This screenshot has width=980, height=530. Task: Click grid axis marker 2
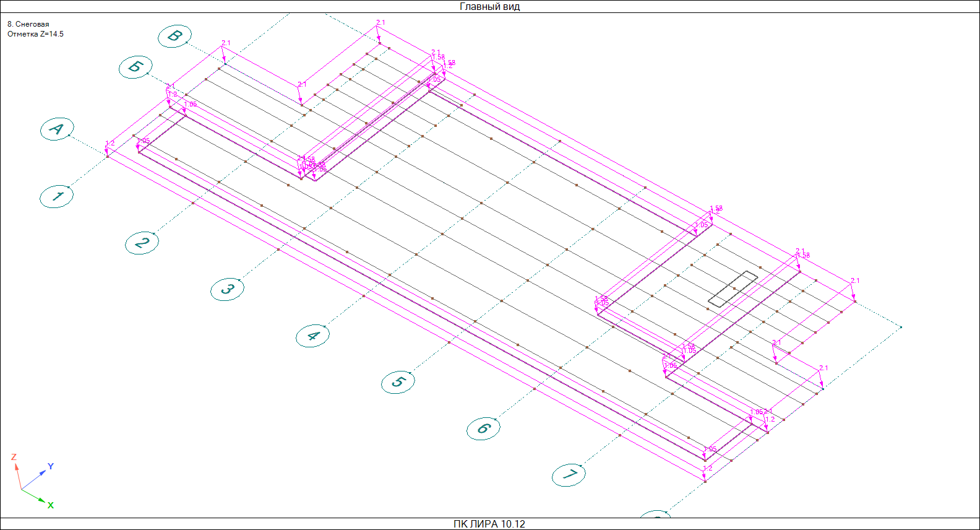pos(142,243)
